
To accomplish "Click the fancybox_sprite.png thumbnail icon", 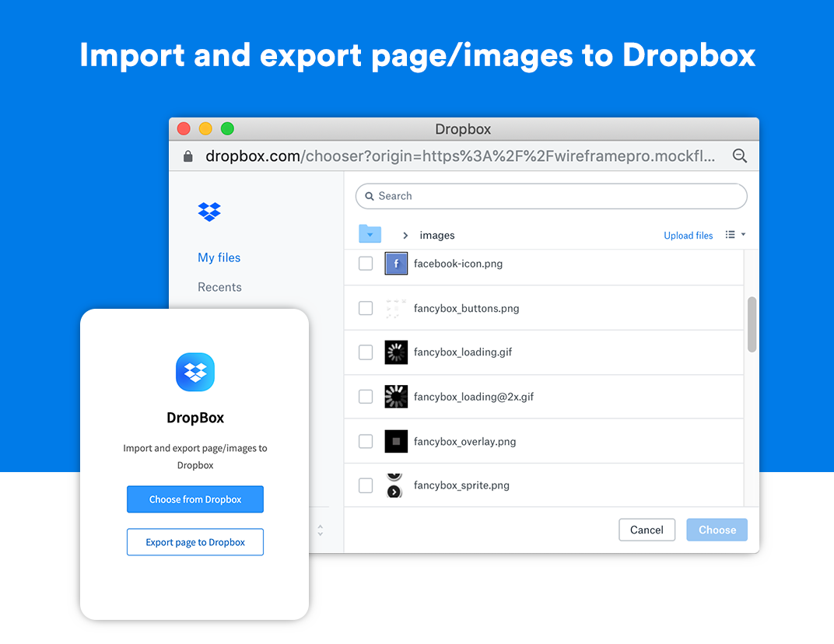I will coord(394,485).
